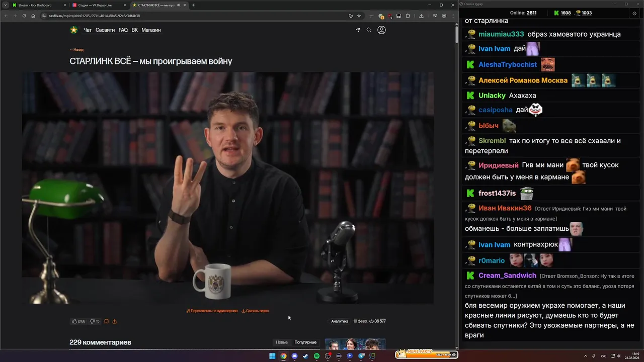This screenshot has height=362, width=644.
Task: Open the Сасаити menu item
Action: tap(105, 30)
